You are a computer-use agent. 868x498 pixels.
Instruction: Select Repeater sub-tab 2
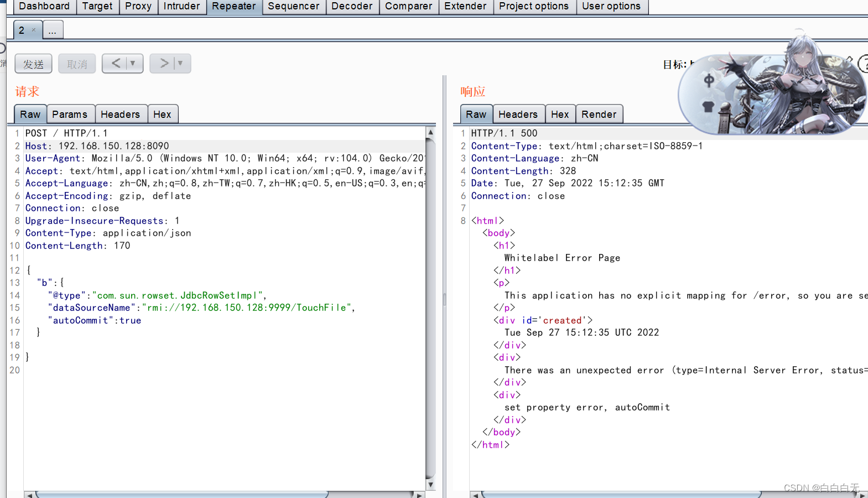tap(22, 30)
